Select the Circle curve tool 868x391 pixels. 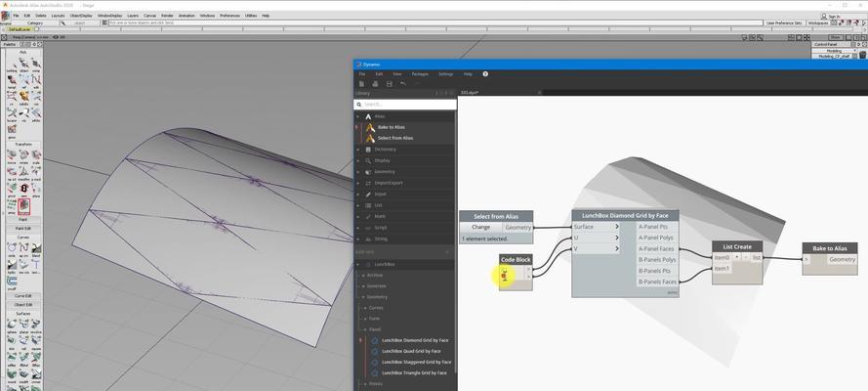11,249
